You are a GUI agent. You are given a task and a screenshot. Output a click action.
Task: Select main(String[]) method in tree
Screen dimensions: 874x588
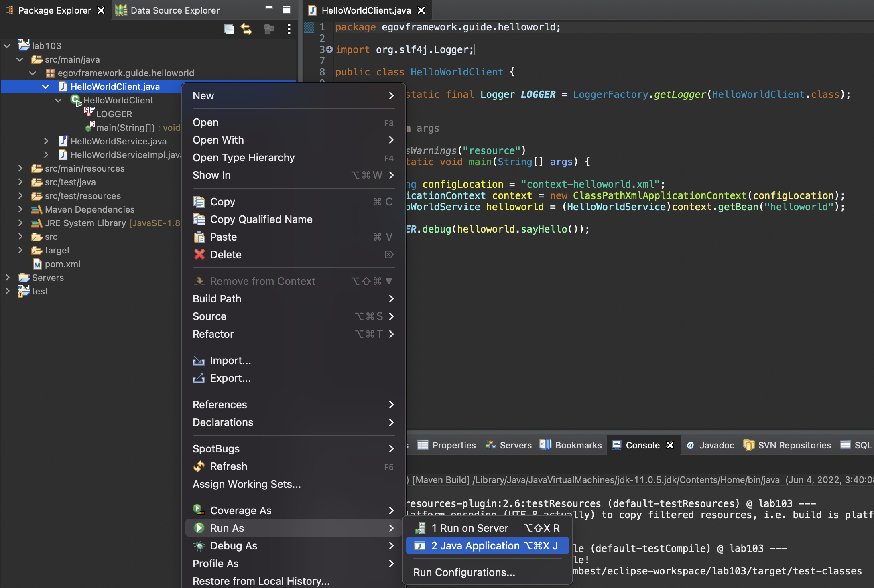(x=125, y=128)
